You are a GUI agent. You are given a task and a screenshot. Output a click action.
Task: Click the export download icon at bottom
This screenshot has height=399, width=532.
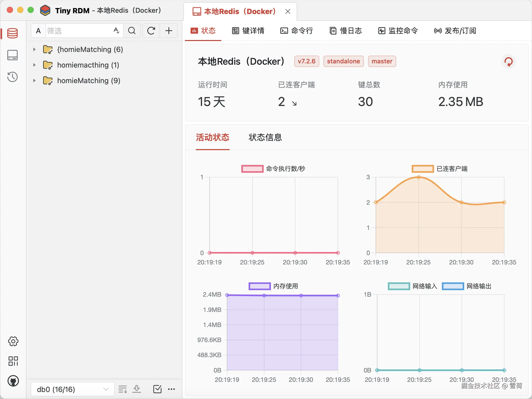click(x=137, y=389)
